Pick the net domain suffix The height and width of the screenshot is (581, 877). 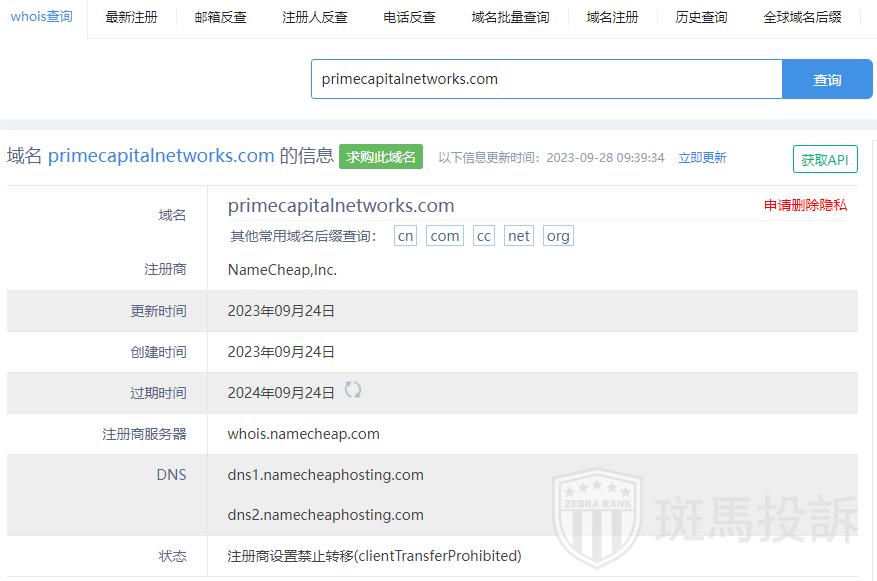tap(519, 236)
